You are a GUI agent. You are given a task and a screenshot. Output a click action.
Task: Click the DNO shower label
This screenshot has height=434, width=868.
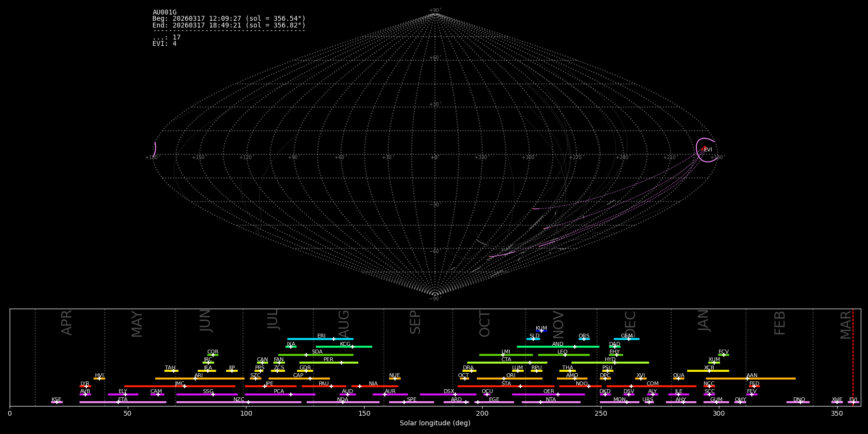pyautogui.click(x=799, y=400)
